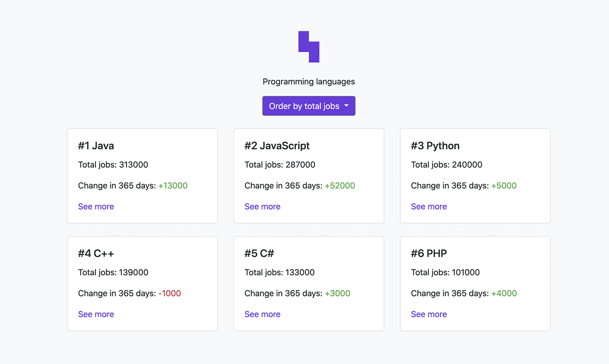The width and height of the screenshot is (609, 364).
Task: View more details on PHP card
Action: [429, 314]
